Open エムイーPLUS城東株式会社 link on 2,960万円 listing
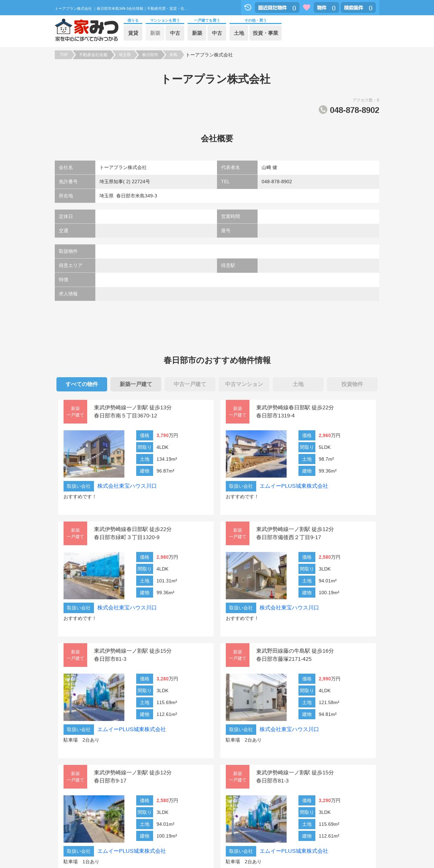434x868 pixels. (294, 486)
